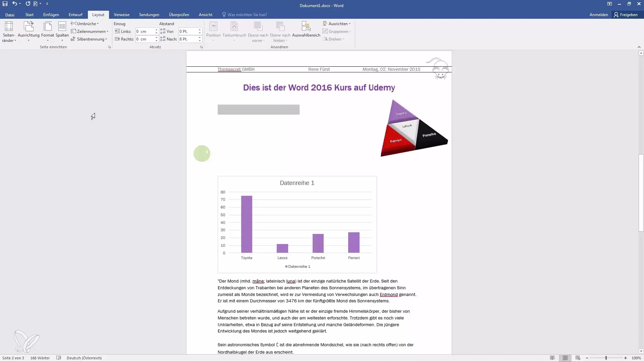Screen dimensions: 644x362
Task: Expand the Silbentrennung hyphenation dropdown
Action: (x=89, y=39)
